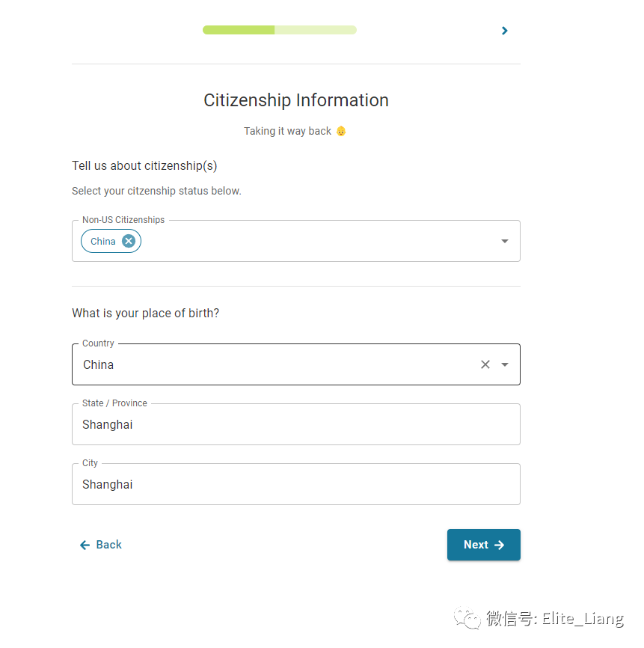Image resolution: width=644 pixels, height=648 pixels.
Task: Focus the City input field
Action: (295, 484)
